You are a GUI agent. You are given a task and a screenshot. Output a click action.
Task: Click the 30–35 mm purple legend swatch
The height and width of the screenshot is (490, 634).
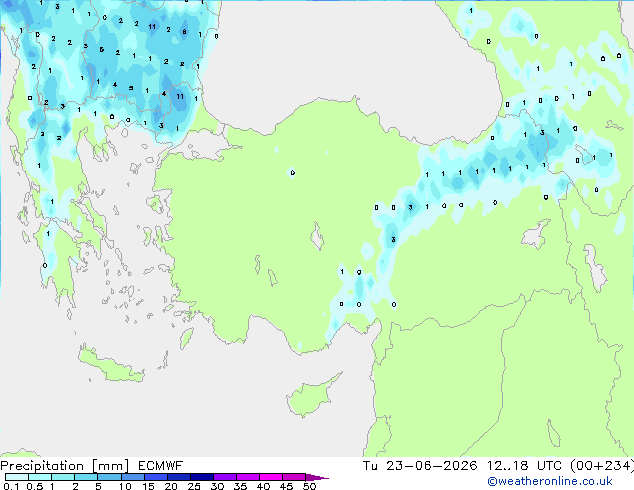[x=225, y=477]
